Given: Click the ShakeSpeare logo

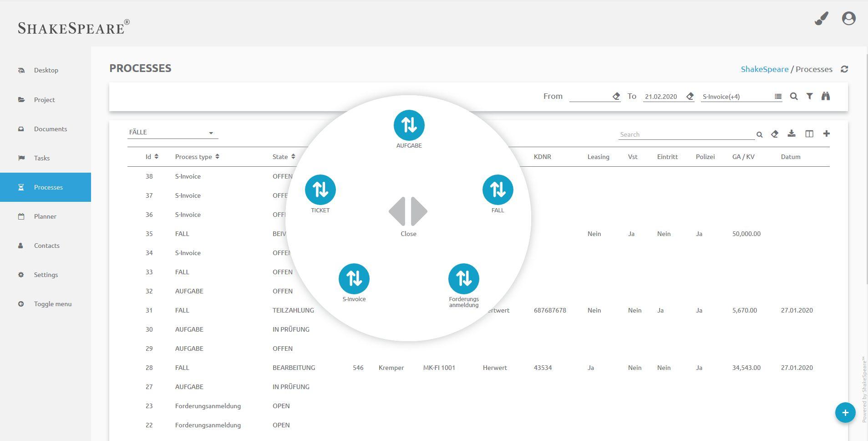Looking at the screenshot, I should (74, 27).
